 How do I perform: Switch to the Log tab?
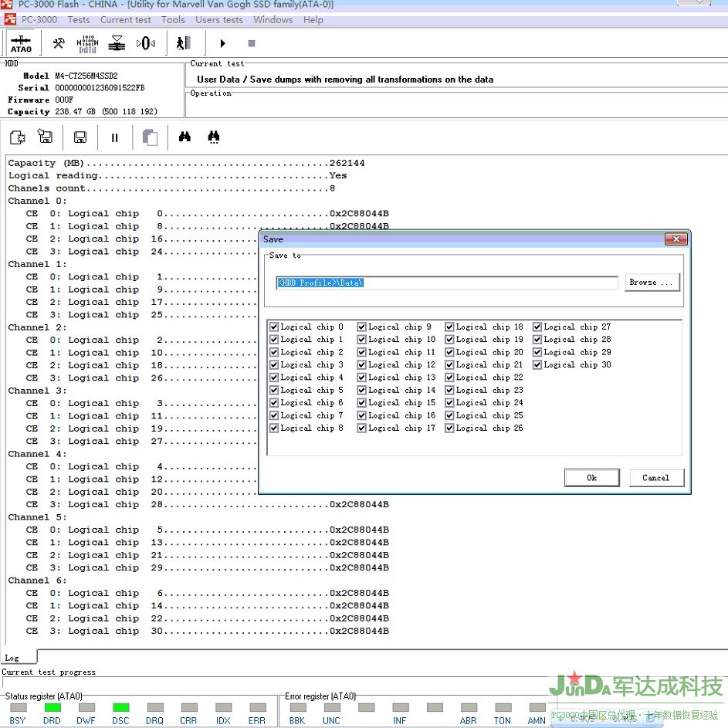point(12,658)
